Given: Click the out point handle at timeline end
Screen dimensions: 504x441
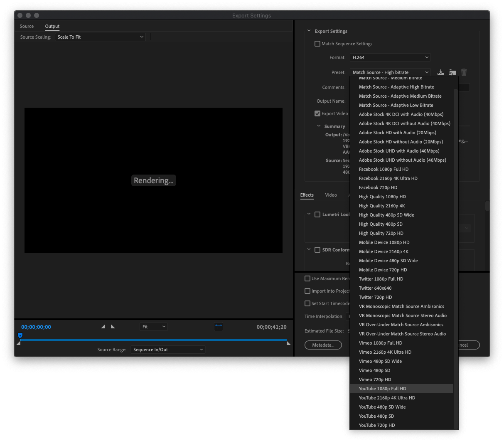Looking at the screenshot, I should click(288, 343).
